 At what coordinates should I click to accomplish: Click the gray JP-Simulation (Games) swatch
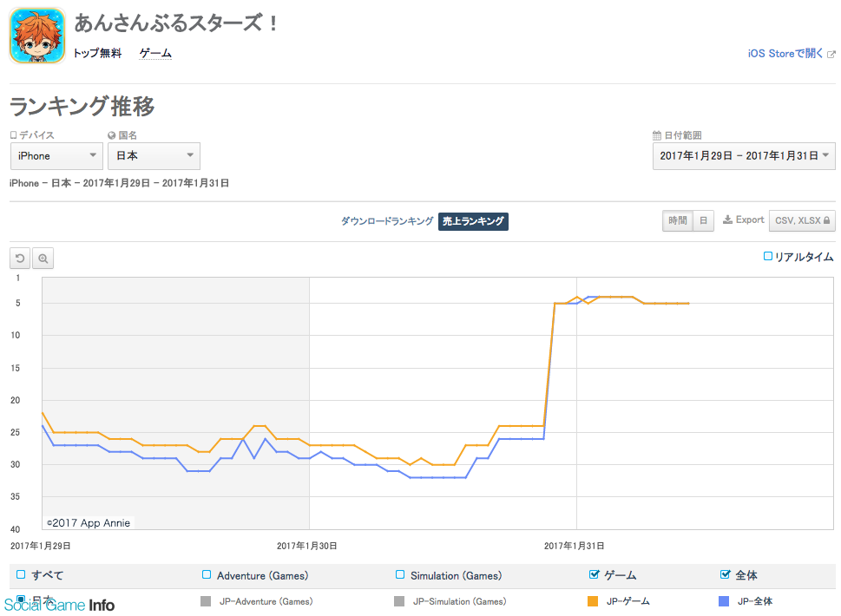(399, 601)
